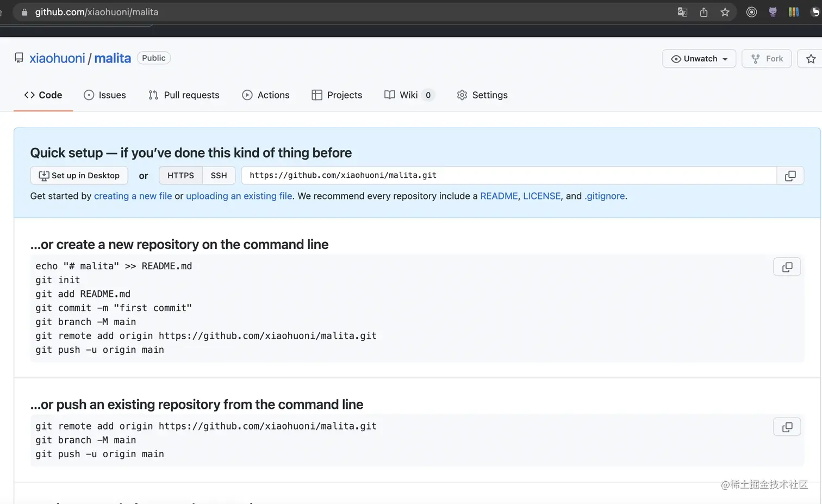
Task: Click the share icon in address bar
Action: coord(703,12)
